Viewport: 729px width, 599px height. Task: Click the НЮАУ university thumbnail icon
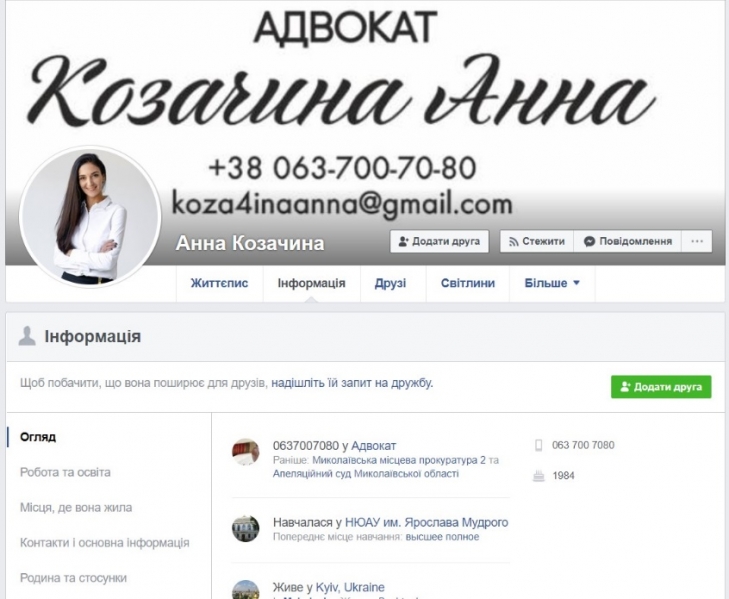(245, 528)
